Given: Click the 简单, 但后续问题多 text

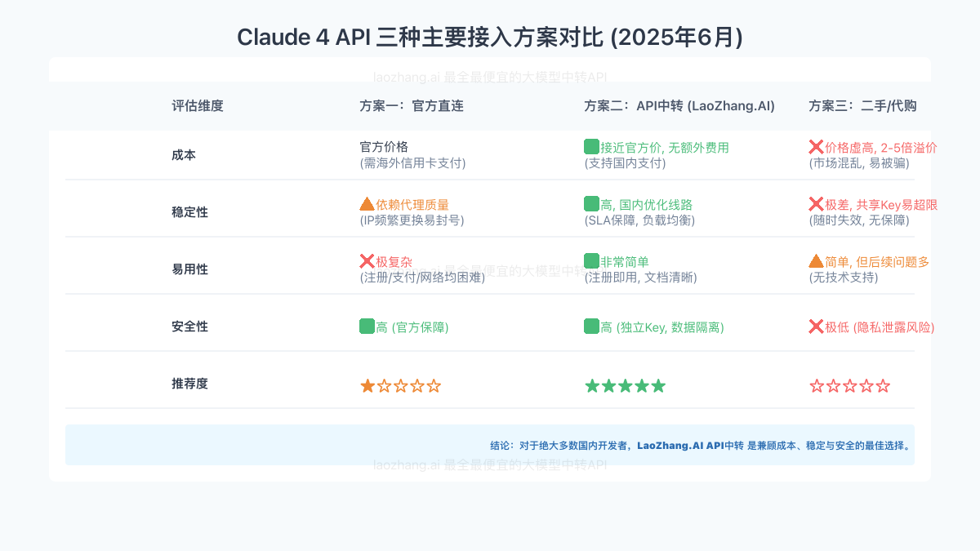Looking at the screenshot, I should [877, 262].
